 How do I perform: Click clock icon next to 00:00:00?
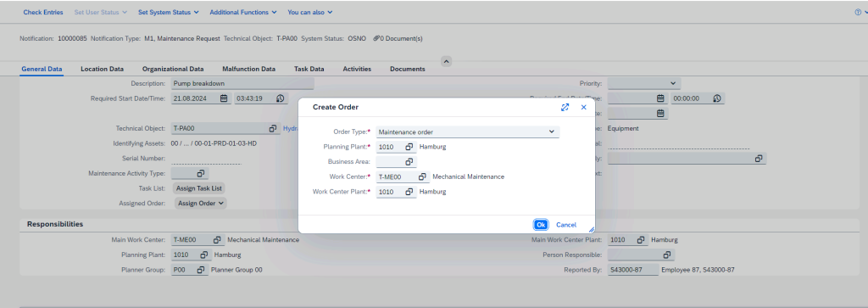(717, 98)
